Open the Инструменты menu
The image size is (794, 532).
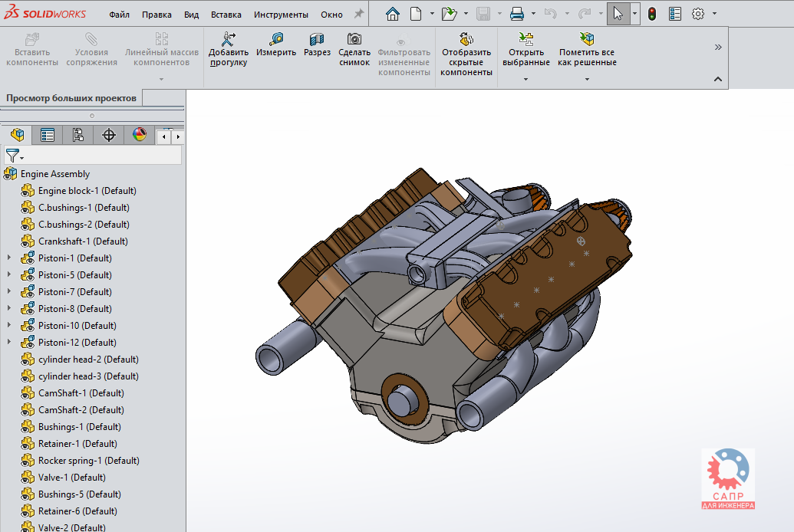[x=281, y=15]
